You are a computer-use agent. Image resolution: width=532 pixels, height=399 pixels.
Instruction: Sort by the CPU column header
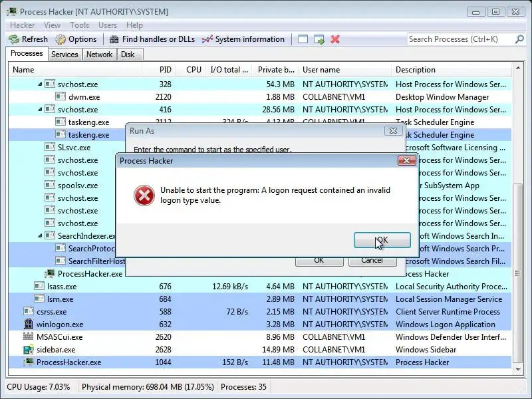190,70
